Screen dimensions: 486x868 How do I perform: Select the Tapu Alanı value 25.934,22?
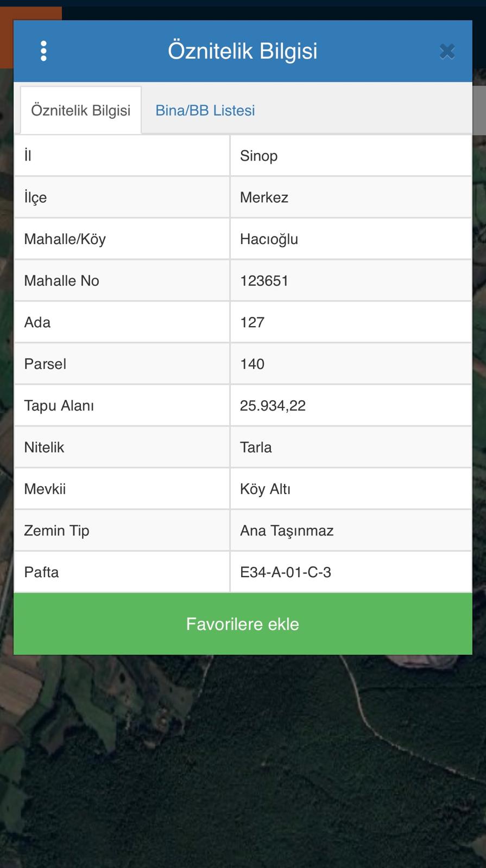[x=273, y=406]
